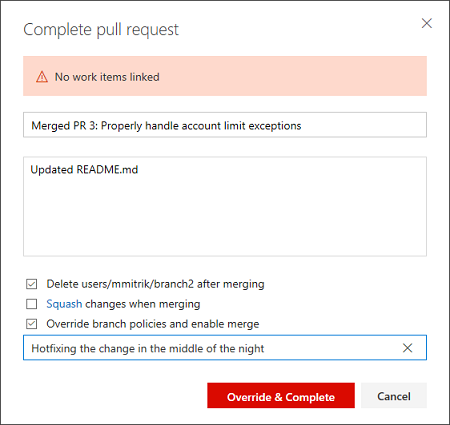Click the Override & Complete button
Viewport: 450px width, 425px height.
[281, 395]
